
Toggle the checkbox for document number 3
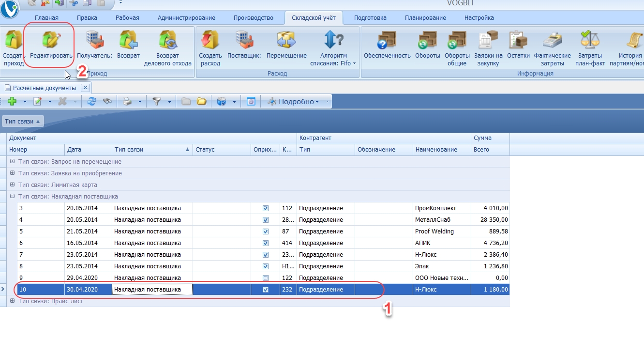[x=265, y=208]
